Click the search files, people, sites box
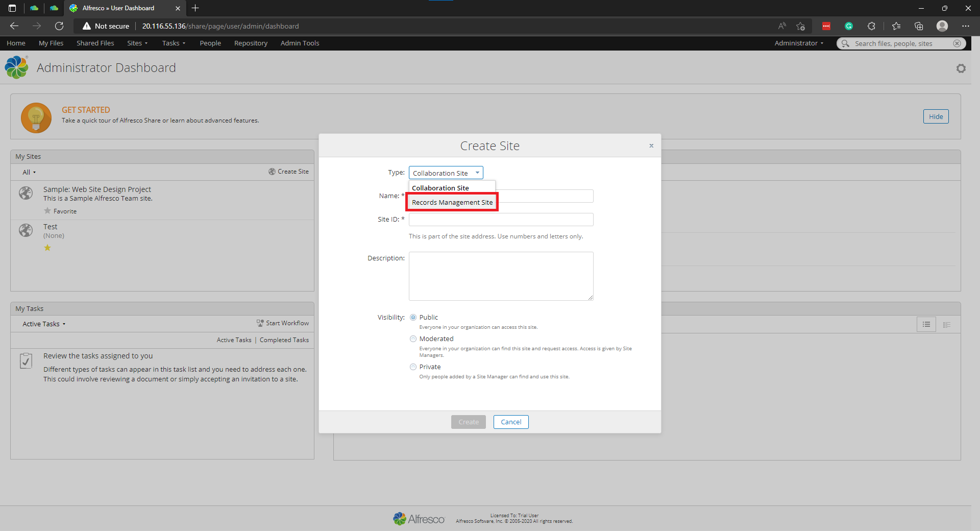 pos(902,43)
